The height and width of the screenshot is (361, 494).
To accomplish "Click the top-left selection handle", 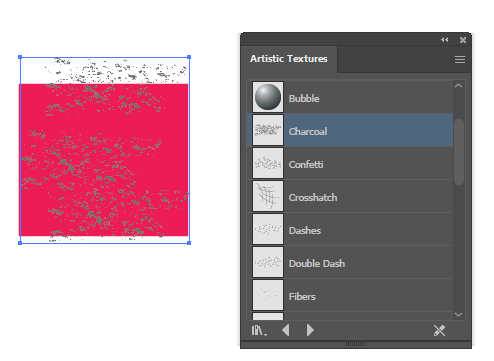I will pyautogui.click(x=20, y=57).
